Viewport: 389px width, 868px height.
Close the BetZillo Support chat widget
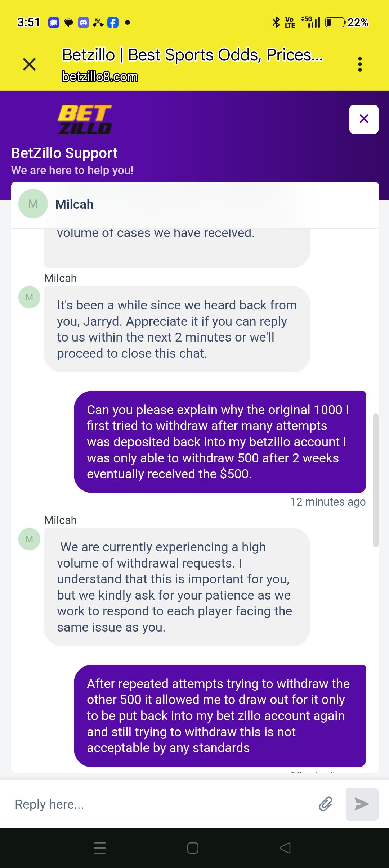coord(364,119)
